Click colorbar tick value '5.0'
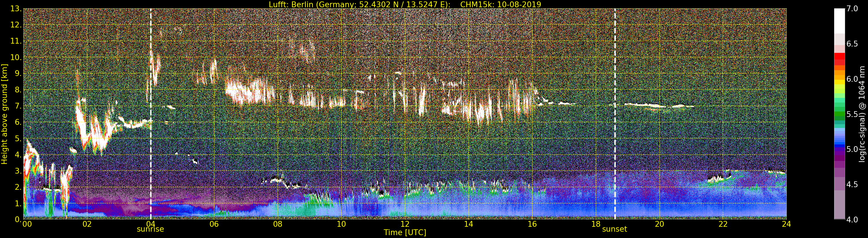 coord(852,149)
